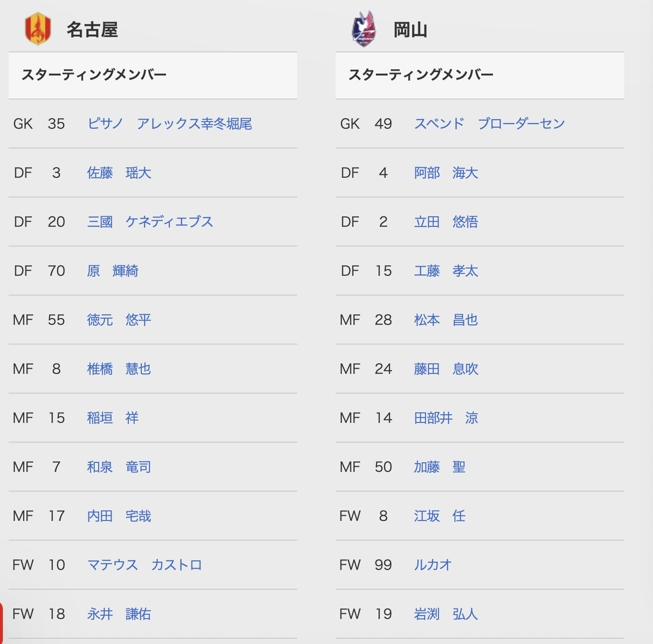
Task: Open 稲垣 祥 profile link
Action: click(x=113, y=418)
